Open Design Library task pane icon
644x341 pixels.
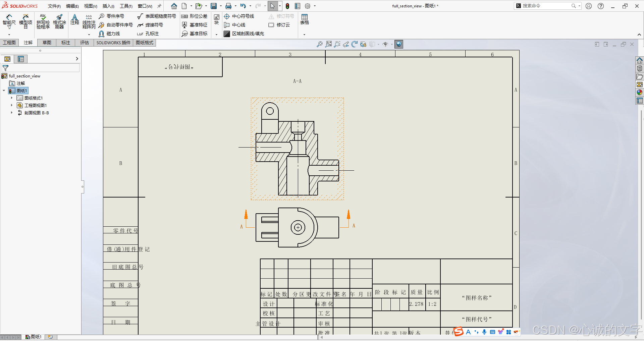click(640, 68)
